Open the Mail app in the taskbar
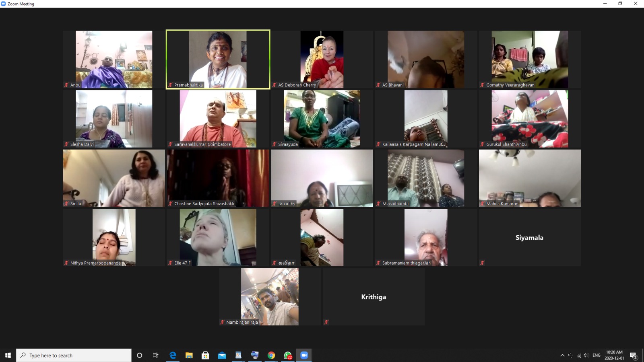 point(222,355)
